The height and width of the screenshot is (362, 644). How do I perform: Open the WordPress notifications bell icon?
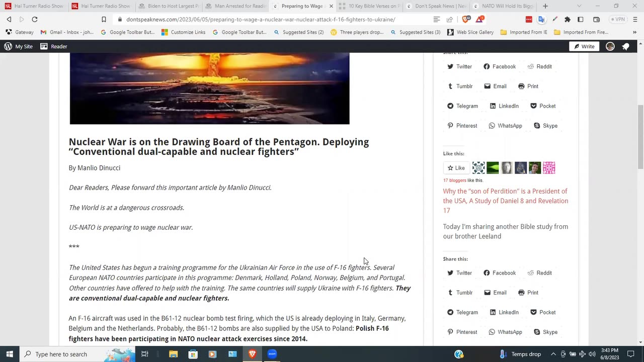pyautogui.click(x=625, y=46)
